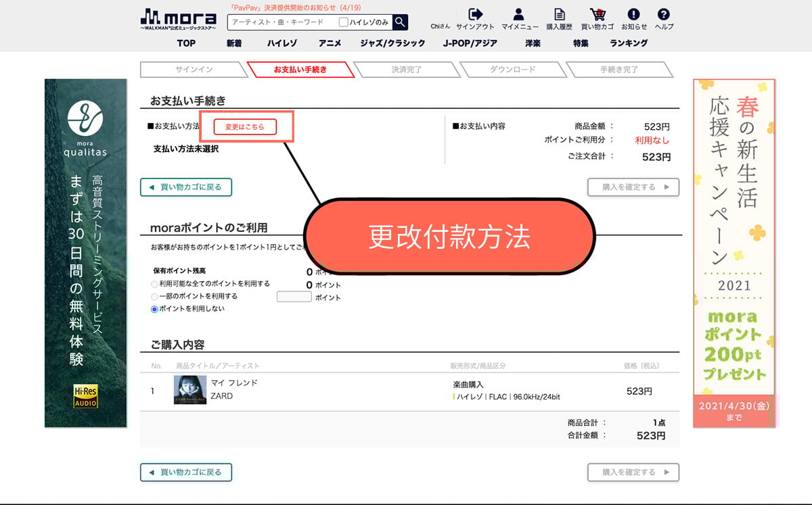Click bottom 買い物カゴに戻る button

(x=186, y=473)
